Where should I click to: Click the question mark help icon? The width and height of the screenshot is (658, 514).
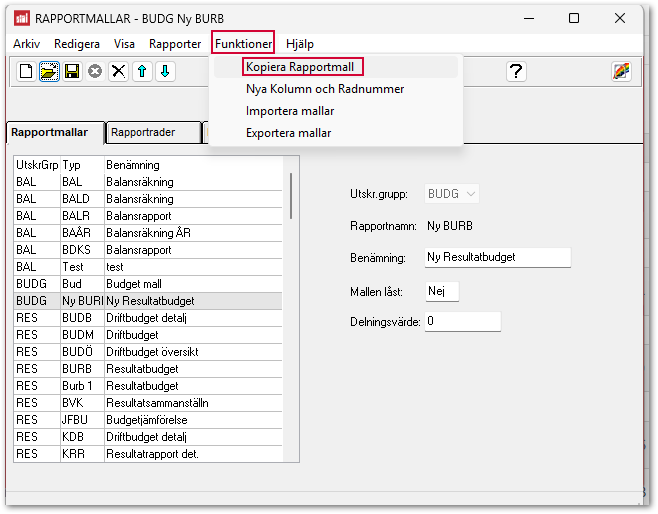pos(516,71)
